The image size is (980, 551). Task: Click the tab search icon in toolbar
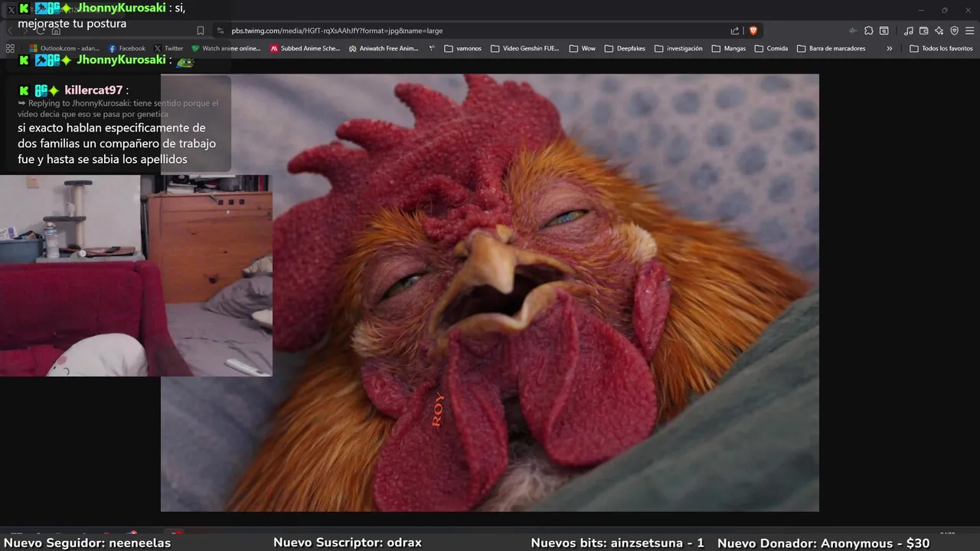pyautogui.click(x=884, y=31)
